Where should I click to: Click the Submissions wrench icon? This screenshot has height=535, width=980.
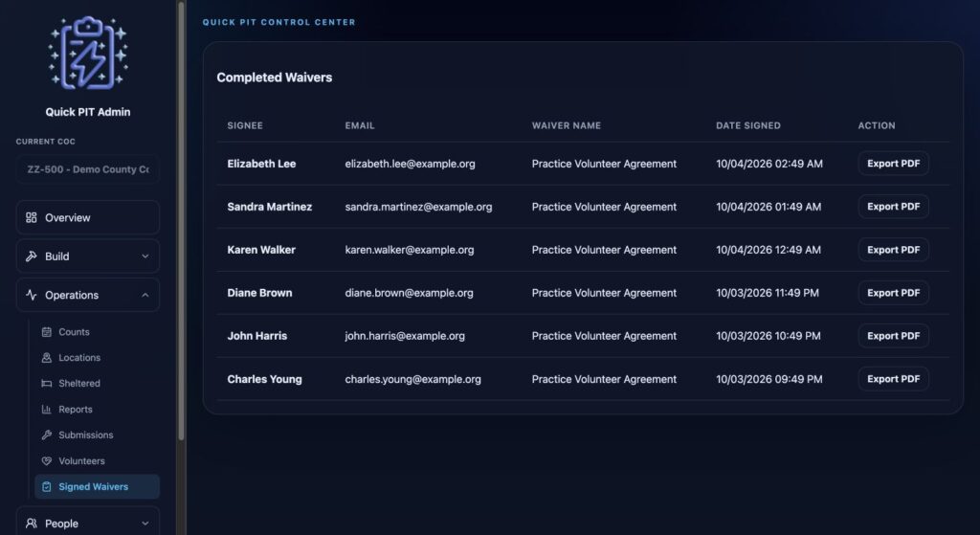(46, 435)
